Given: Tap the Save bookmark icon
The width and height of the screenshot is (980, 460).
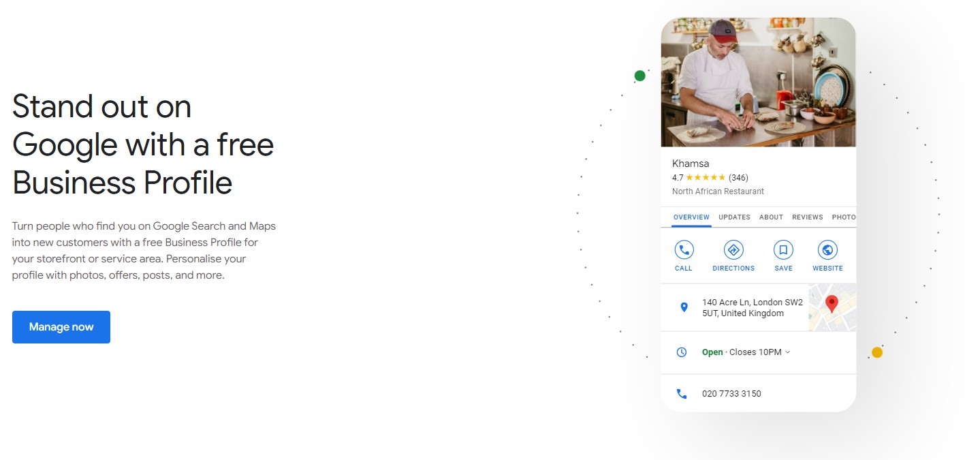Looking at the screenshot, I should coord(783,250).
